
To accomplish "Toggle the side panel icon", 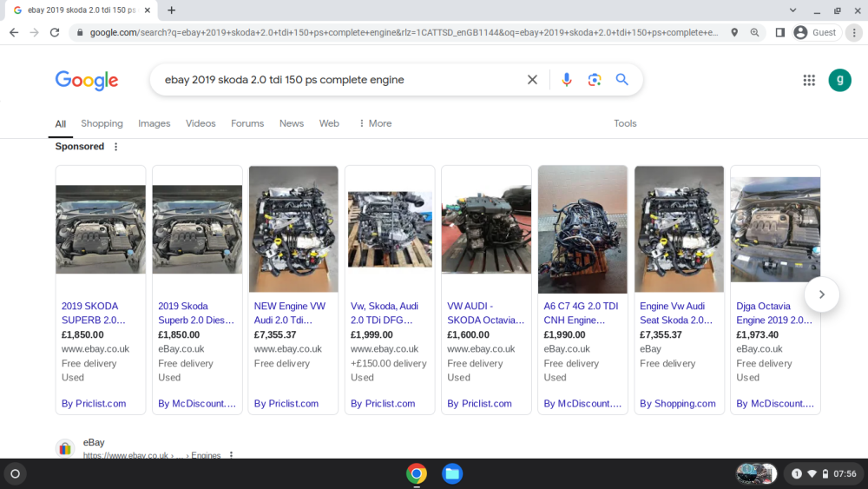I will (780, 33).
